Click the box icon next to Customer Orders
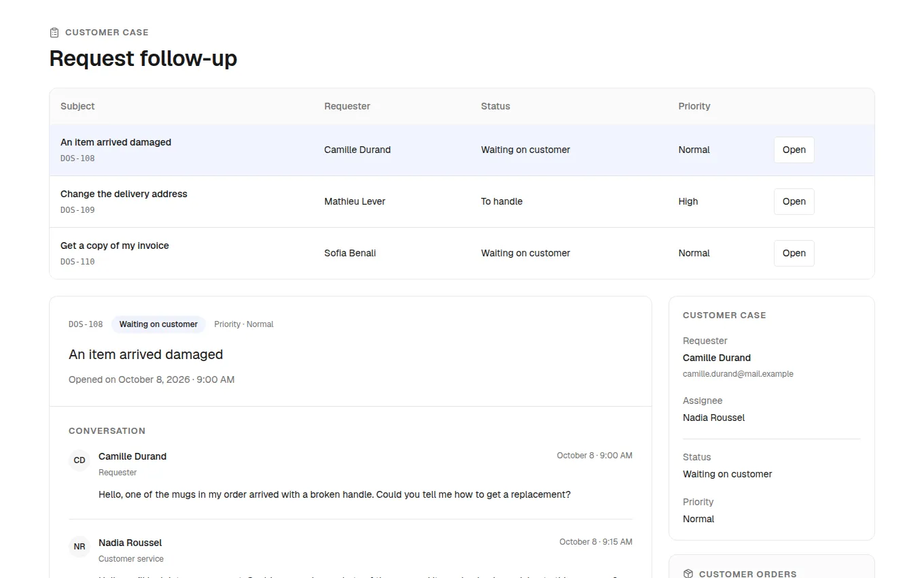The image size is (924, 578). point(688,574)
